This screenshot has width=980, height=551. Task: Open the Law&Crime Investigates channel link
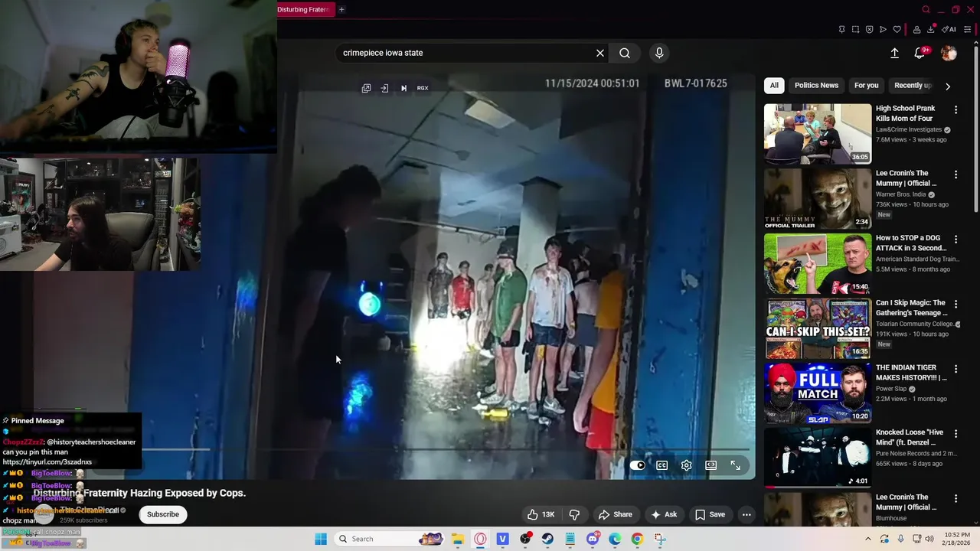tap(909, 129)
